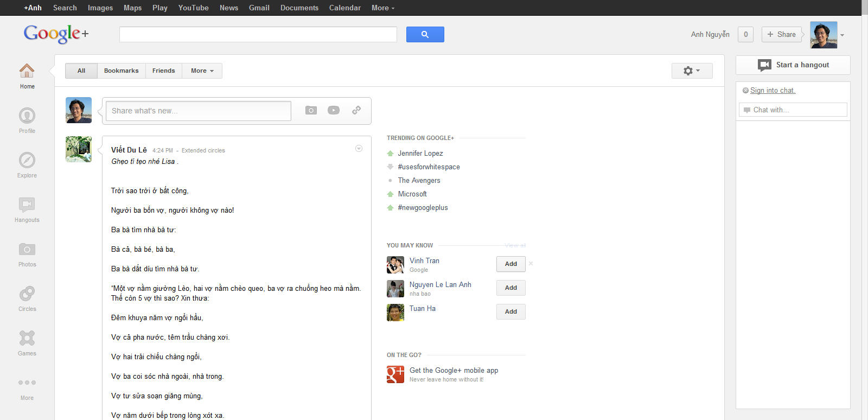Open the Home sidebar icon

(x=27, y=71)
